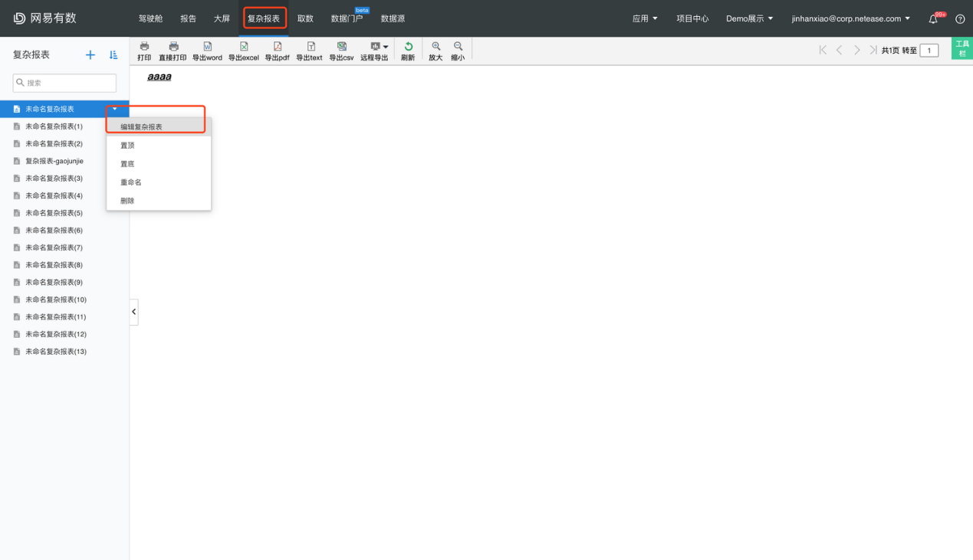
Task: Add a new complex report with plus icon
Action: 90,55
